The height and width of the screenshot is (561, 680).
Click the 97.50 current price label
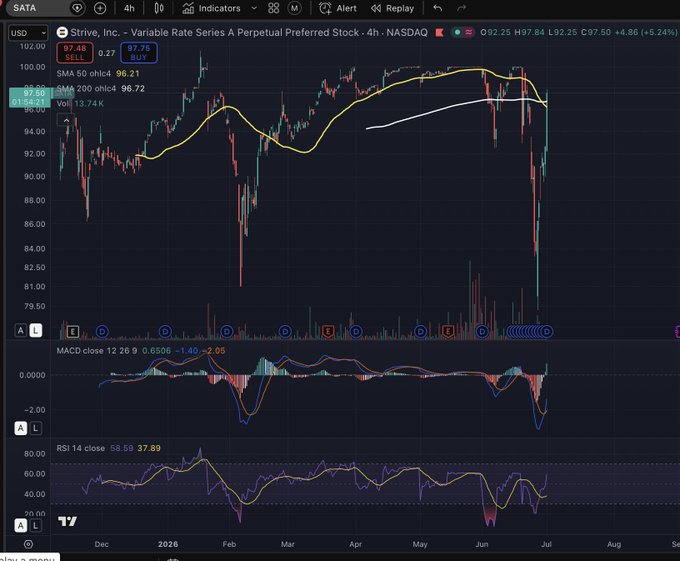point(29,97)
